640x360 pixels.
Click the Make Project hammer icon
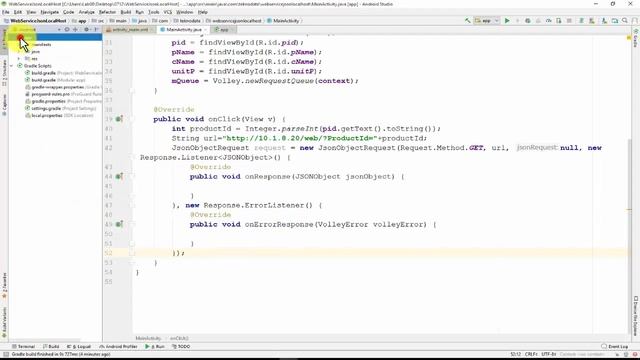click(467, 20)
